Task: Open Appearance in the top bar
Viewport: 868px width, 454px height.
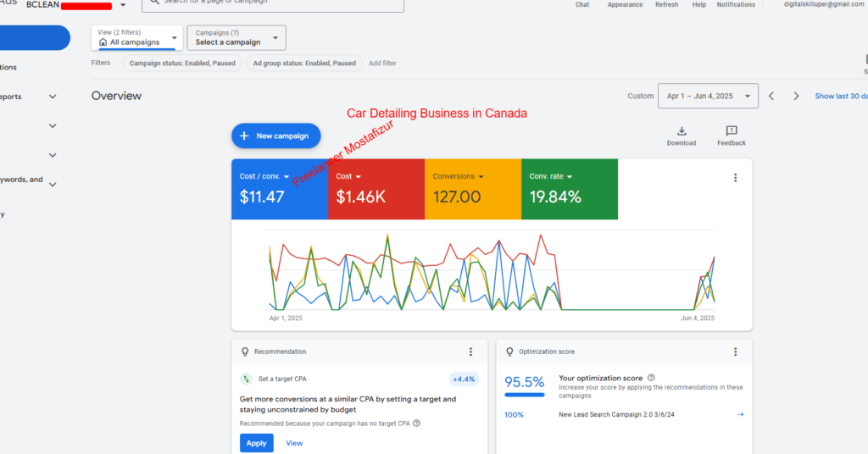Action: (625, 4)
